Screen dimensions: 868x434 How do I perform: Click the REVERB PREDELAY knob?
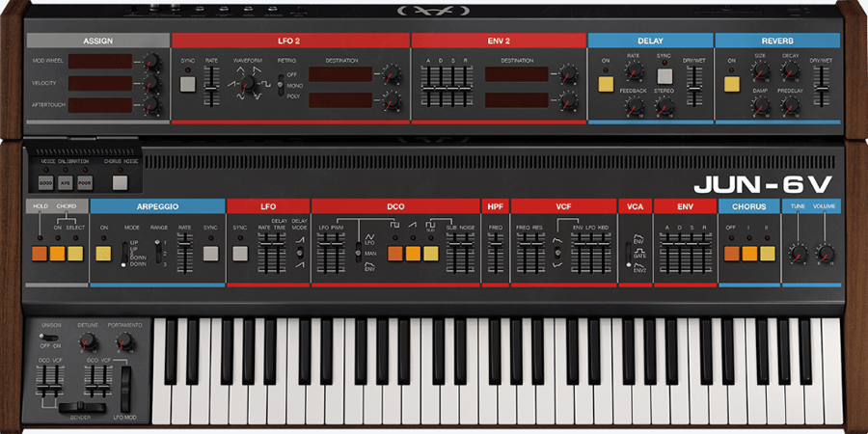click(x=790, y=105)
